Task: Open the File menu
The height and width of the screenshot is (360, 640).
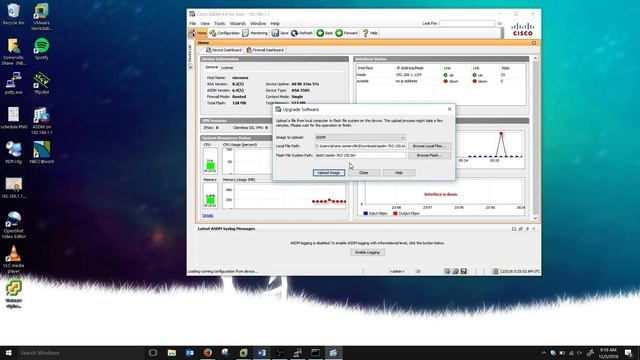Action: coord(193,24)
